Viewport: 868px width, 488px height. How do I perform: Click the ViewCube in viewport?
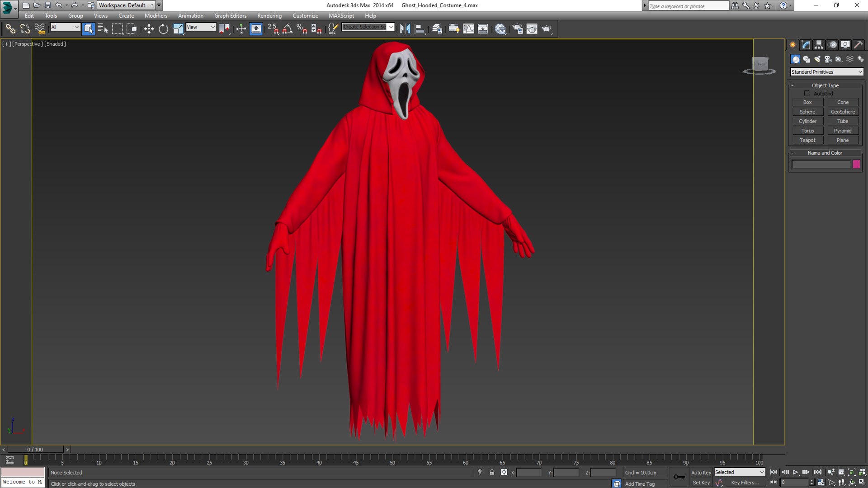tap(759, 66)
